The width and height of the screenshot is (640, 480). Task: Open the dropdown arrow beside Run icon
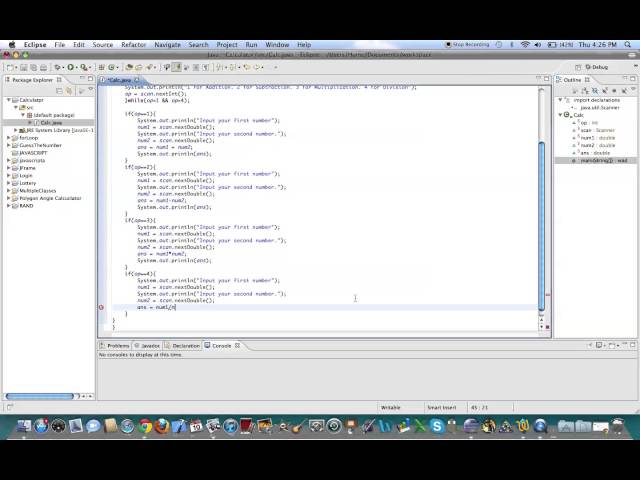pos(76,68)
